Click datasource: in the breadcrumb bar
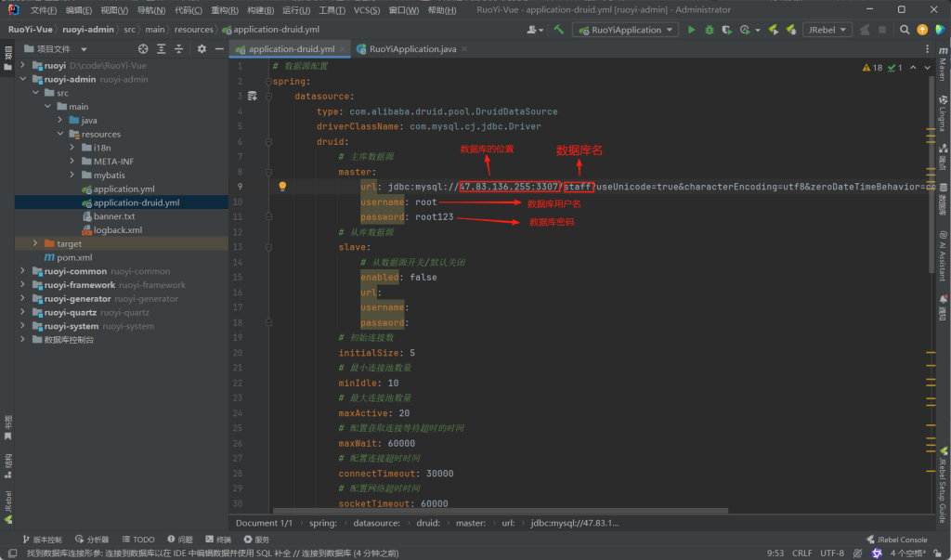 tap(377, 523)
